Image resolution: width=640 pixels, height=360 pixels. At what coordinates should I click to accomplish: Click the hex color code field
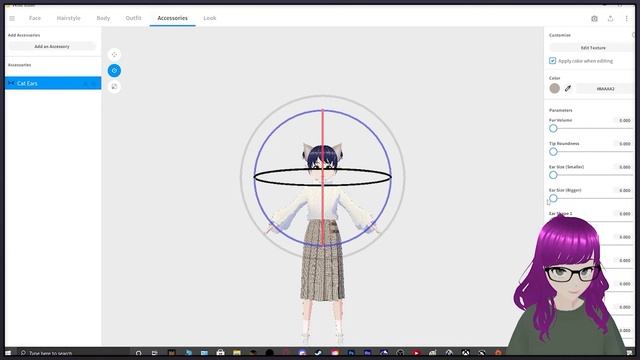[x=605, y=89]
